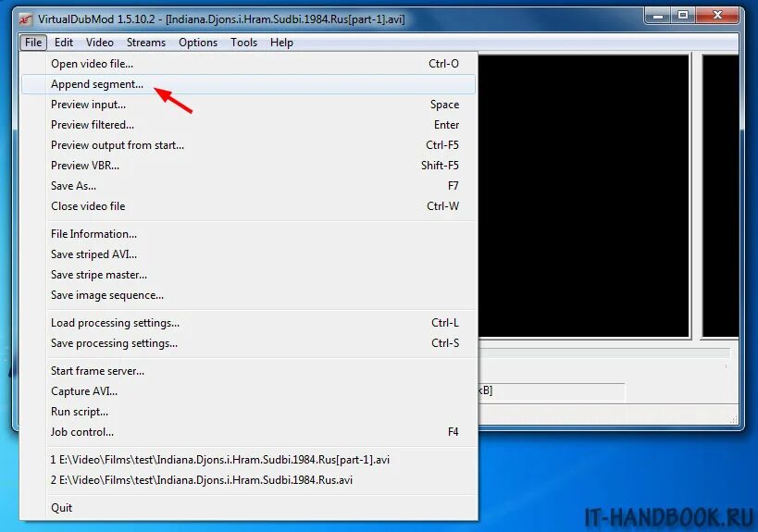Choose Save striped AVI...
This screenshot has height=532, width=758.
coord(248,254)
